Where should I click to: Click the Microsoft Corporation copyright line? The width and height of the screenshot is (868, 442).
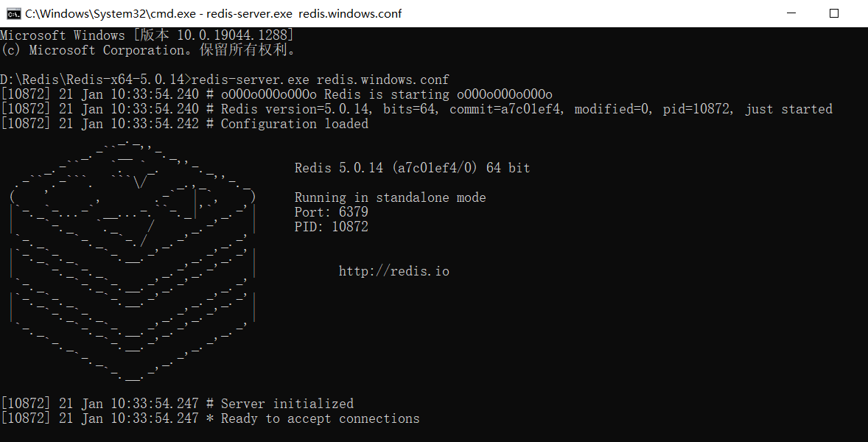[x=147, y=50]
